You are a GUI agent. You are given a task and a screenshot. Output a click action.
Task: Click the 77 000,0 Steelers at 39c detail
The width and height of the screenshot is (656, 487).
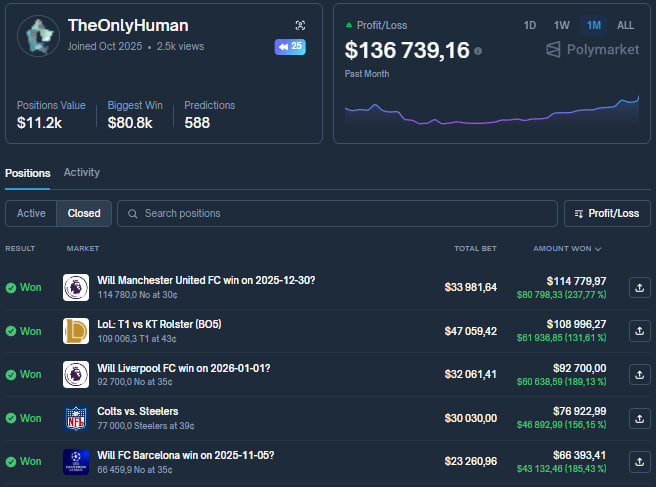click(146, 426)
